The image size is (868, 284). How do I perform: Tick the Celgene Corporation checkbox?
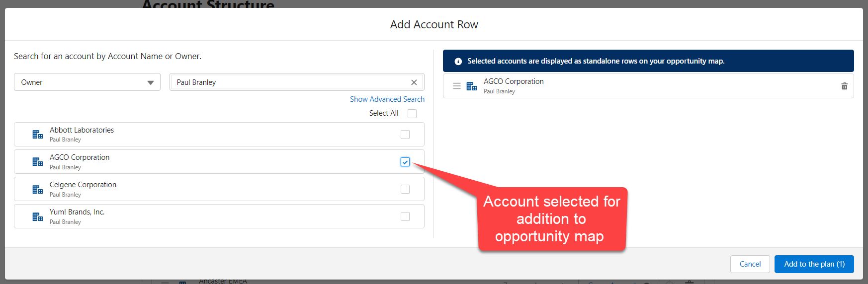click(405, 189)
